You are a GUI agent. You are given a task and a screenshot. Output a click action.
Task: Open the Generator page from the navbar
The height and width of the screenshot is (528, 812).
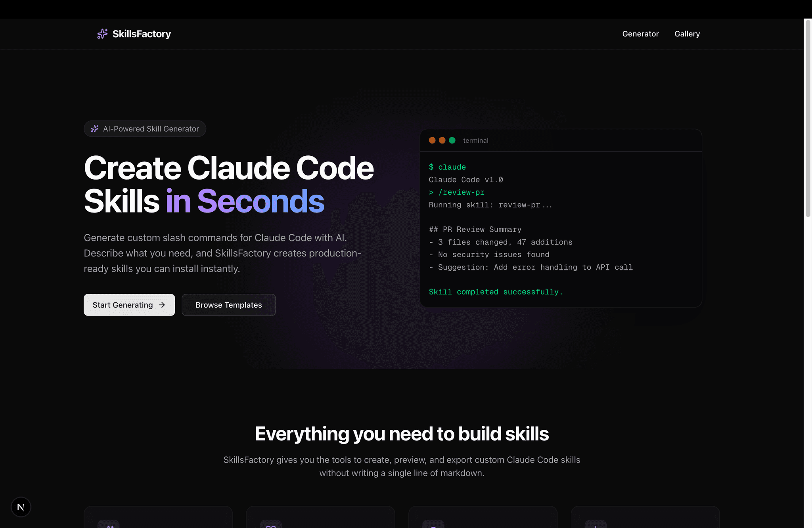click(x=640, y=34)
